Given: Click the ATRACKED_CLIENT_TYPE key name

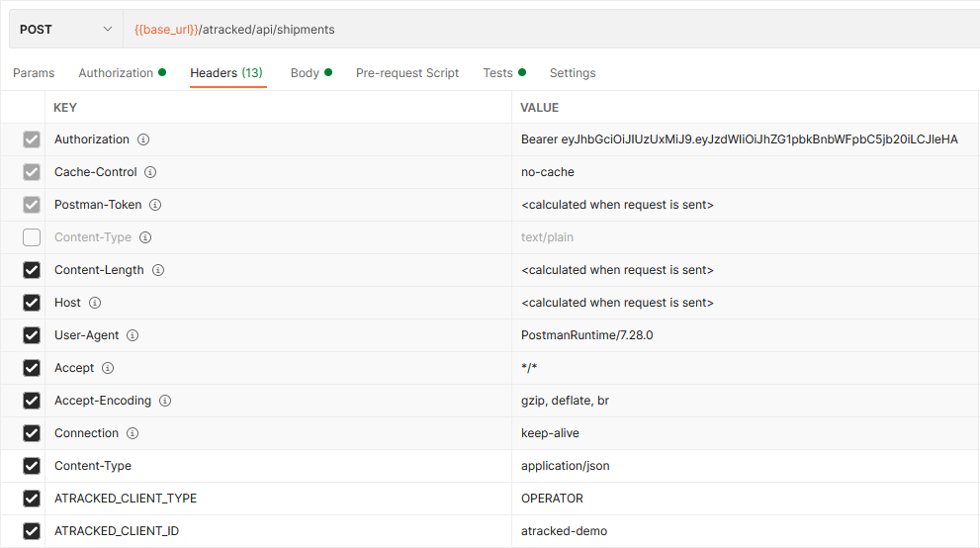Looking at the screenshot, I should tap(126, 499).
